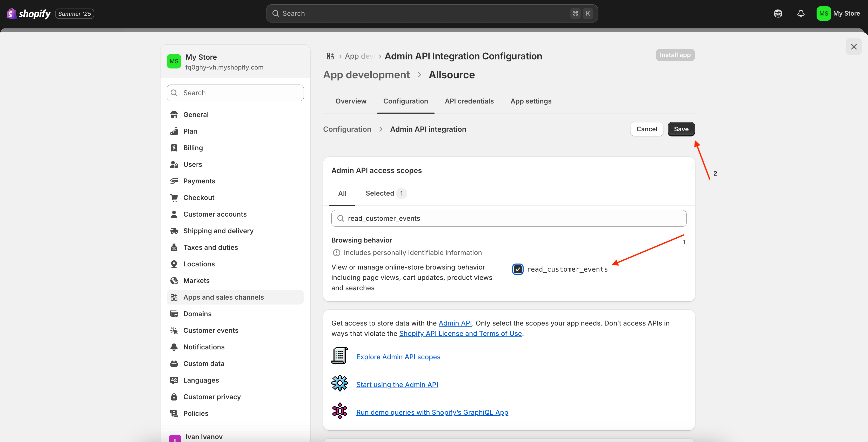Click the scope filter search field
The width and height of the screenshot is (868, 442).
point(509,218)
